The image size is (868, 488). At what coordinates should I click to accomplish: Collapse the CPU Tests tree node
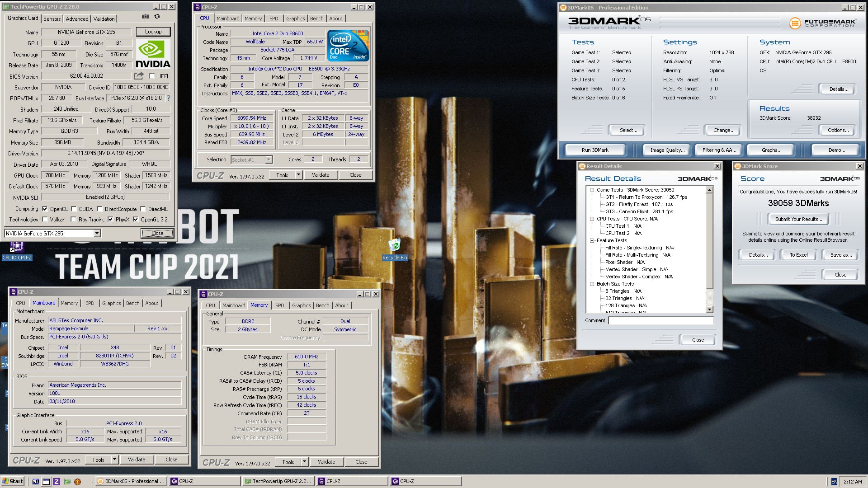(x=592, y=219)
